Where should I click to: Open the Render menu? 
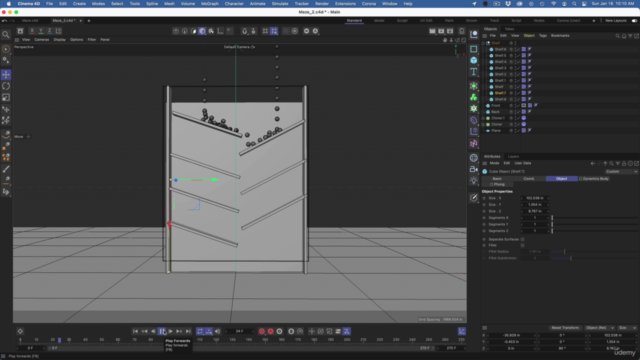click(322, 4)
